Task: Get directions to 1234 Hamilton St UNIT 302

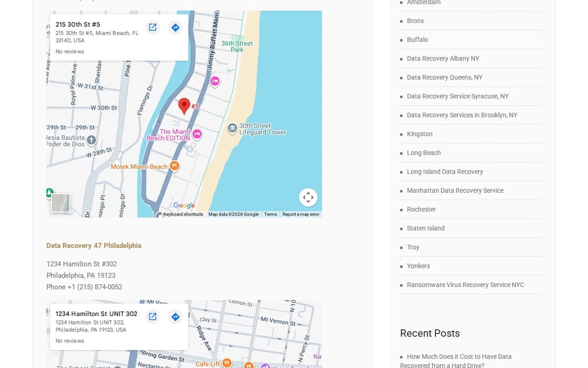Action: pos(175,316)
